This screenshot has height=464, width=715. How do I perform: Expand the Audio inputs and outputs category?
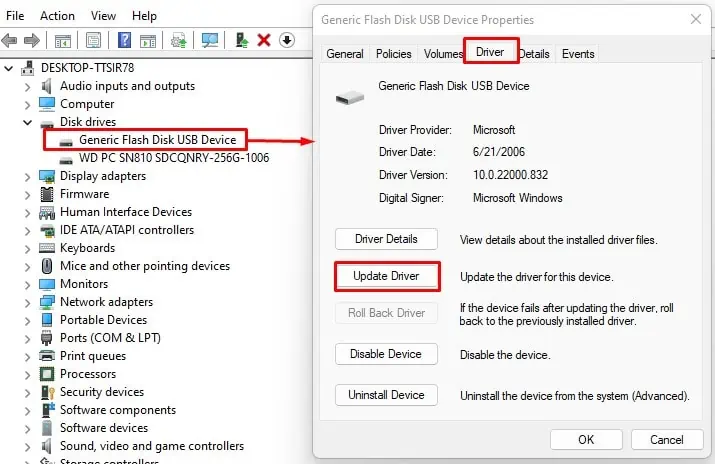[x=28, y=87]
